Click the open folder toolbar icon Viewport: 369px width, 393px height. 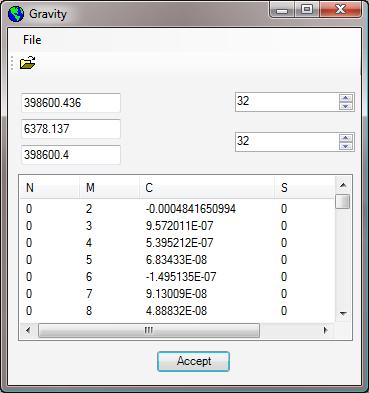click(x=27, y=63)
